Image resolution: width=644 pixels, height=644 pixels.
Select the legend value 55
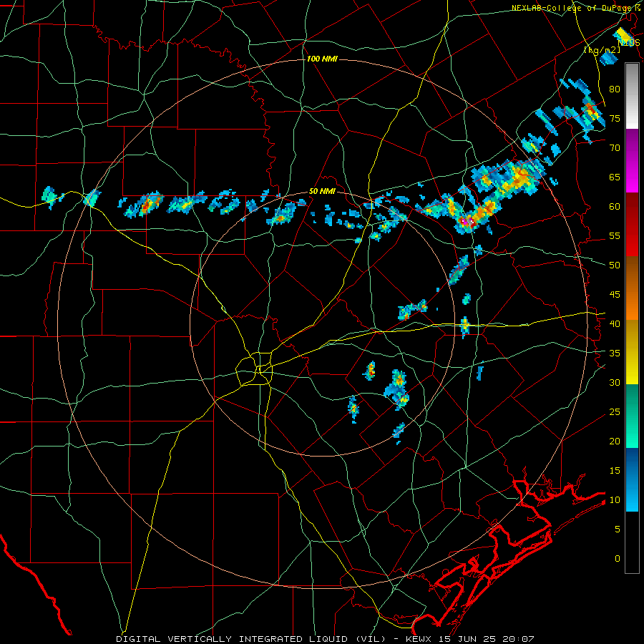pos(615,235)
